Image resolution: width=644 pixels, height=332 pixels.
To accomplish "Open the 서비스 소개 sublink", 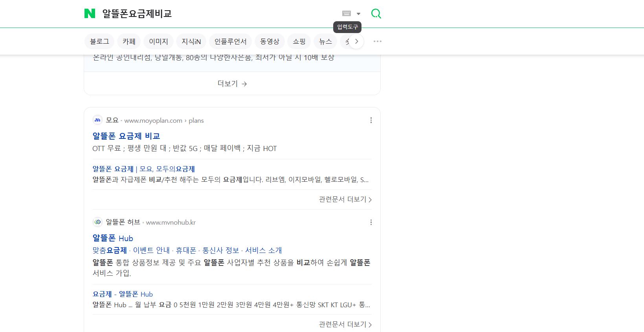I will click(264, 250).
